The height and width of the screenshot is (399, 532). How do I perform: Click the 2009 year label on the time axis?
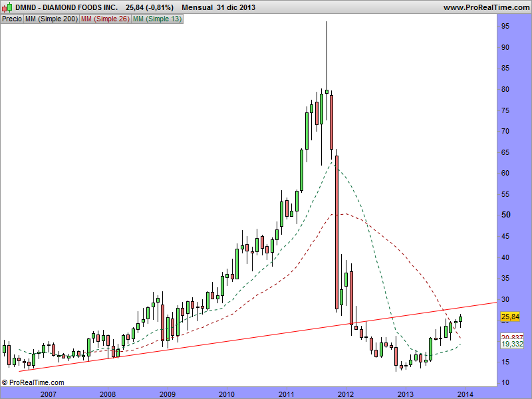[x=168, y=394]
